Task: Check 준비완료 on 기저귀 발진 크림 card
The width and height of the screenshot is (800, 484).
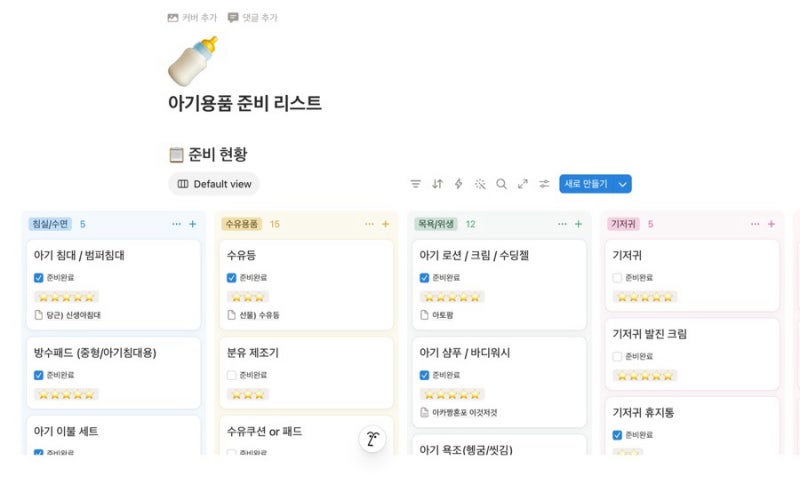Action: (x=617, y=356)
